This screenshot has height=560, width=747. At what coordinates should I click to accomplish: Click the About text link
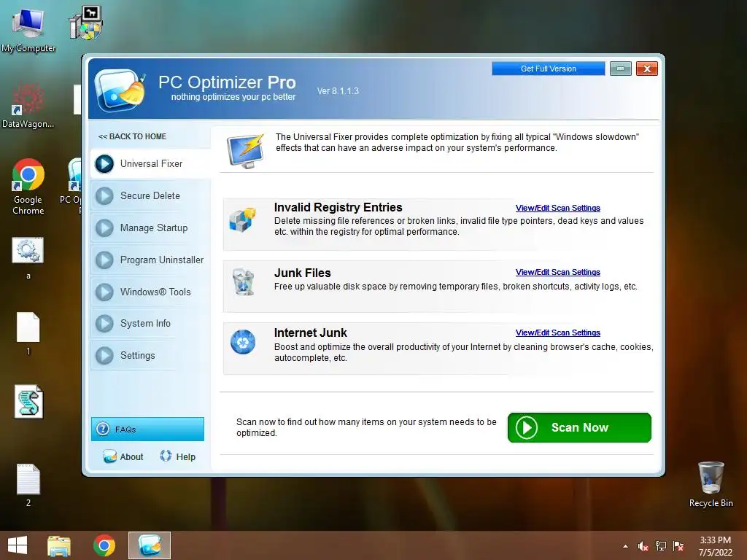(131, 457)
